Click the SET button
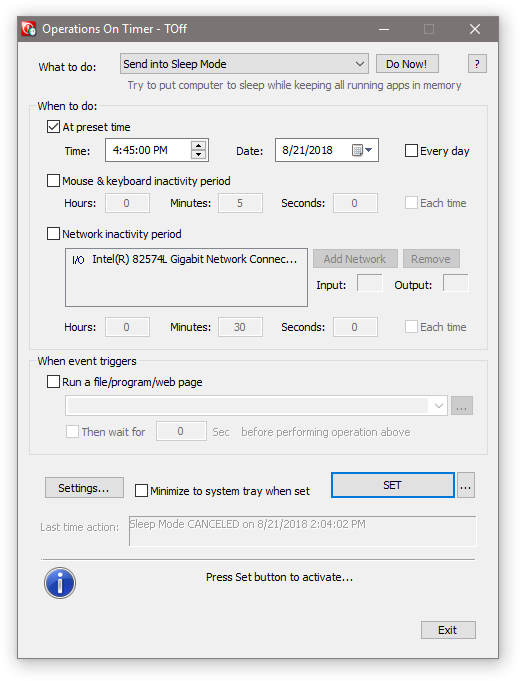 tap(393, 485)
